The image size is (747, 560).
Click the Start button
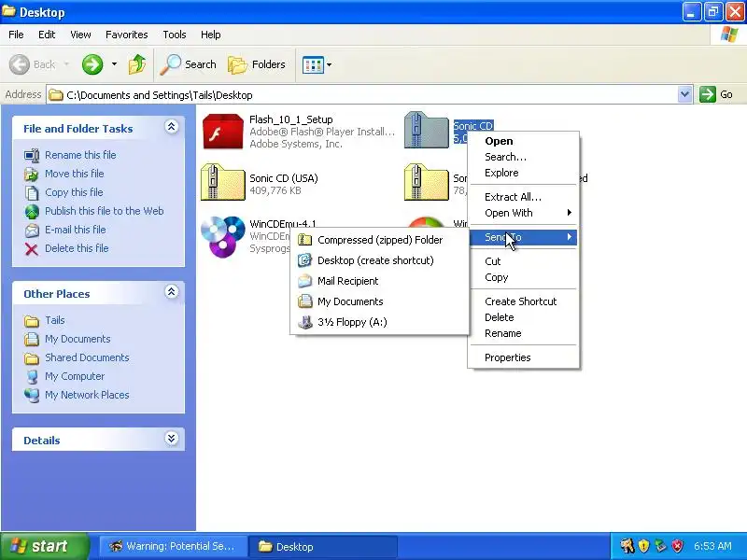[44, 546]
